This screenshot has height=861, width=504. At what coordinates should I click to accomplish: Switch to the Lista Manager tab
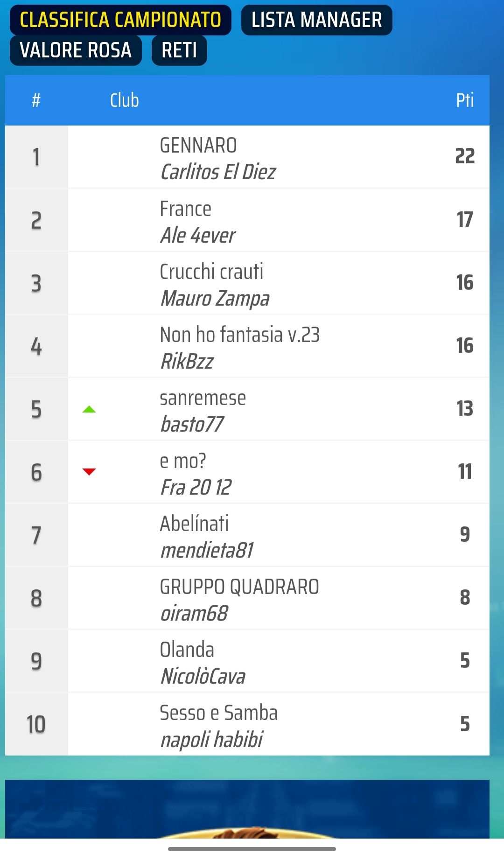click(x=316, y=20)
